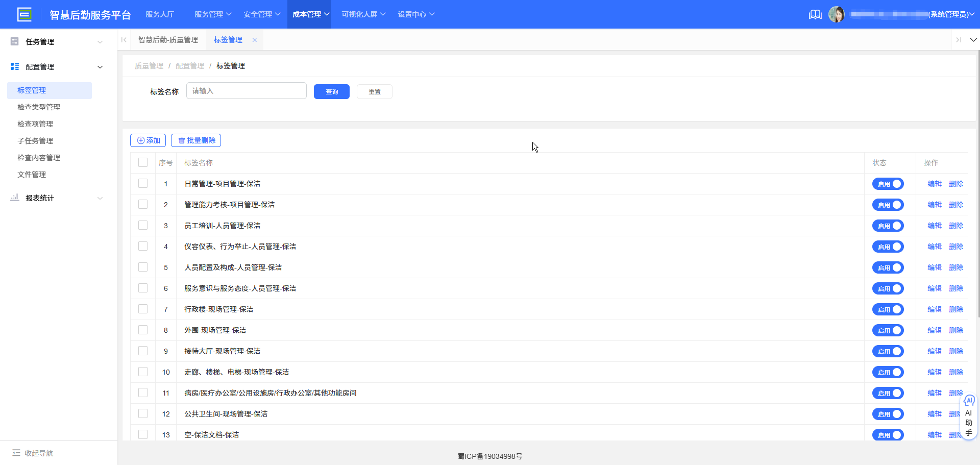Click the user avatar image
This screenshot has height=465, width=980.
click(x=837, y=14)
